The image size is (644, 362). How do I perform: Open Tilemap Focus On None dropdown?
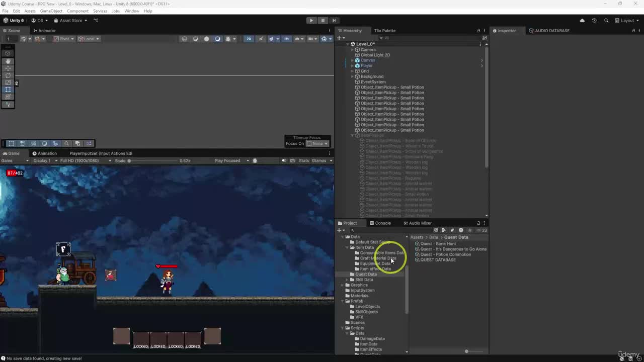(318, 144)
